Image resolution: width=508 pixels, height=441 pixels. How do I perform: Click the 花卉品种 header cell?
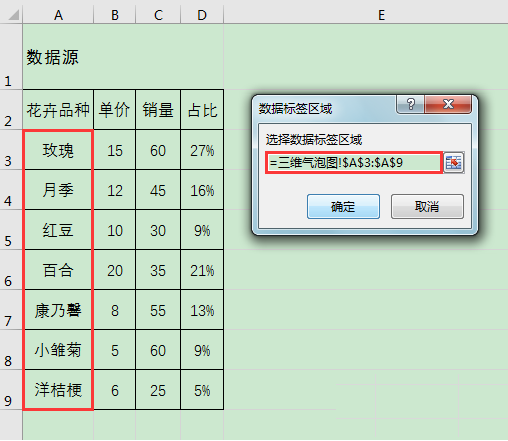pyautogui.click(x=58, y=110)
